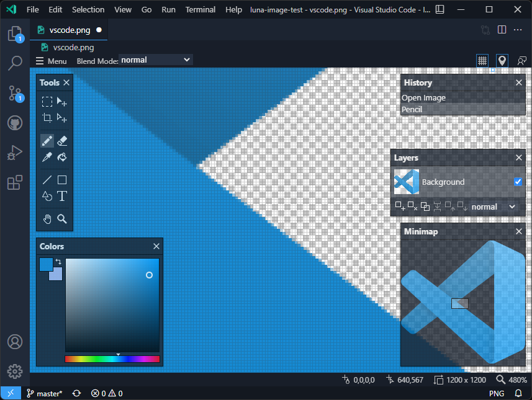Open the Accounts menu icon

tap(15, 342)
